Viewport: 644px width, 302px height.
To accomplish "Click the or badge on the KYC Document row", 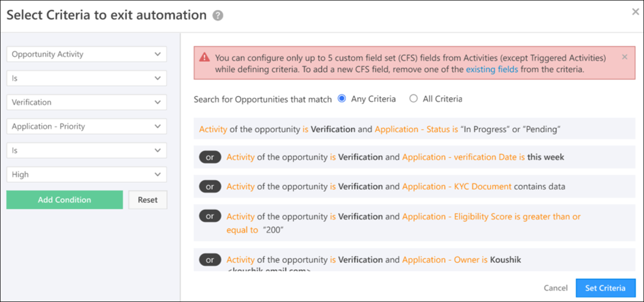I will click(x=210, y=187).
